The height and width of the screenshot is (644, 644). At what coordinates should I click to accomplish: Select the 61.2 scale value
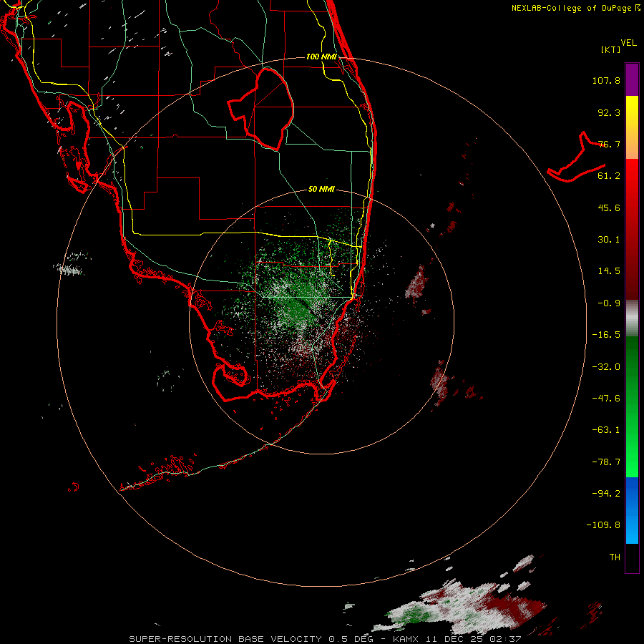pos(609,176)
